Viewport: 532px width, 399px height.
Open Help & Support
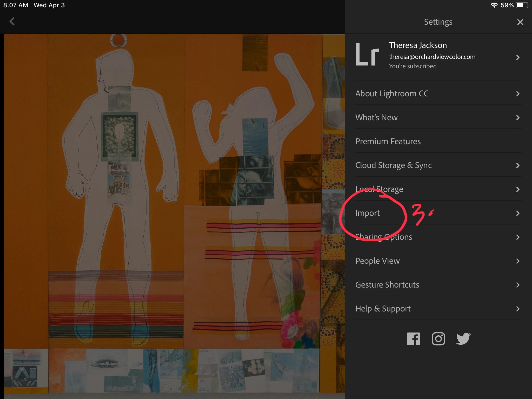point(383,309)
